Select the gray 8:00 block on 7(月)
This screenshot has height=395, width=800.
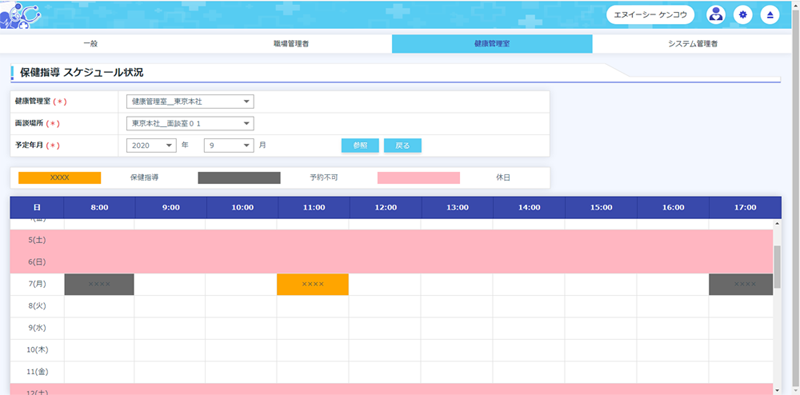[99, 284]
